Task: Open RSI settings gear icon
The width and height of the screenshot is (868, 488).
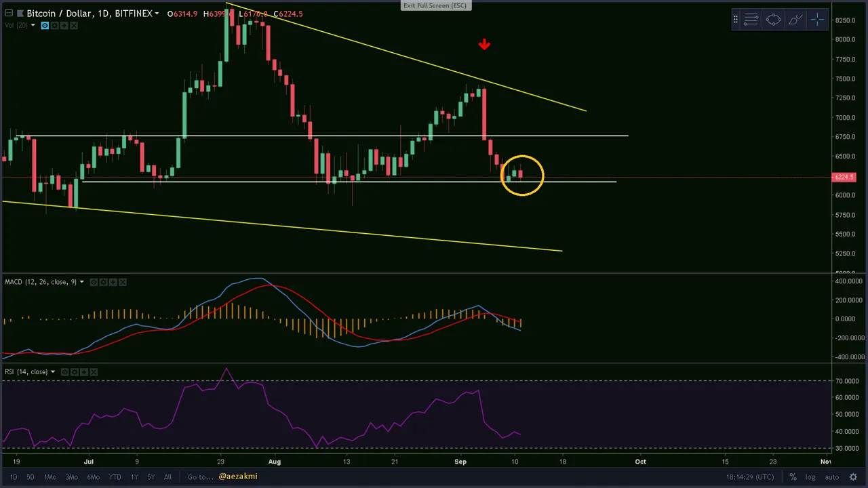Action: [75, 371]
